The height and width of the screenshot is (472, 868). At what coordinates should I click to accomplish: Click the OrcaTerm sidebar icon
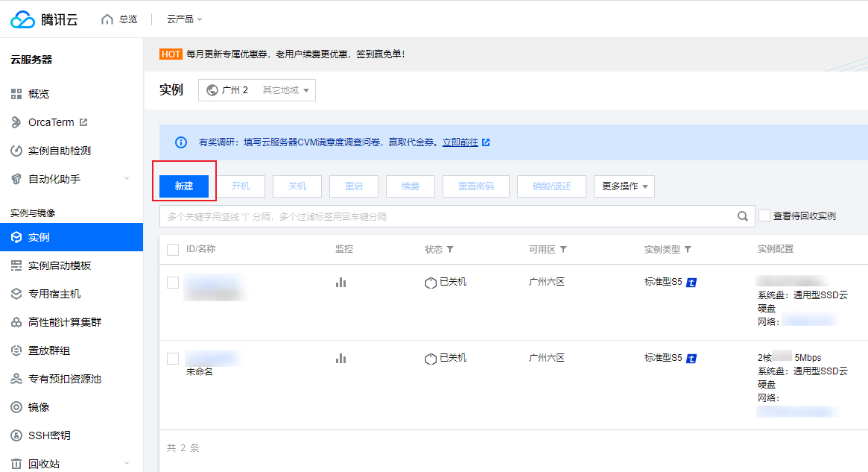pos(16,122)
